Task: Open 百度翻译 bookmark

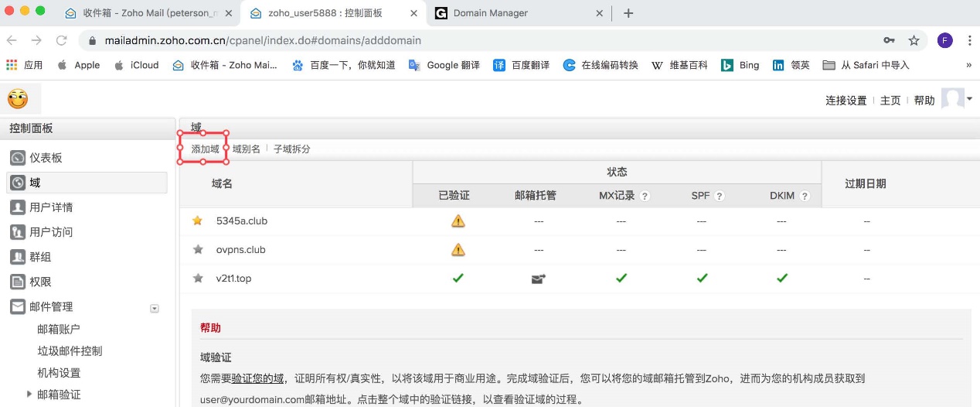Action: click(522, 65)
